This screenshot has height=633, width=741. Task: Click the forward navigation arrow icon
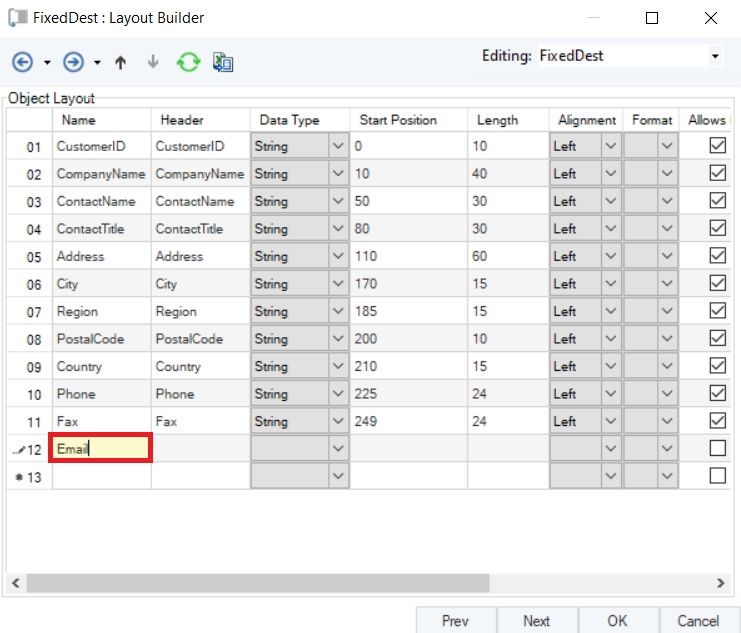point(73,62)
